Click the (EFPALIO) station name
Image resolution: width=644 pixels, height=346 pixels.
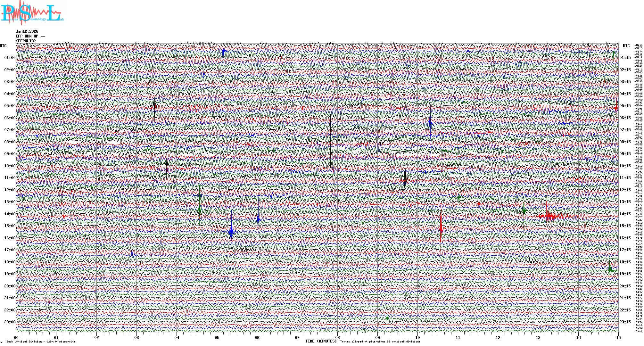(x=26, y=41)
